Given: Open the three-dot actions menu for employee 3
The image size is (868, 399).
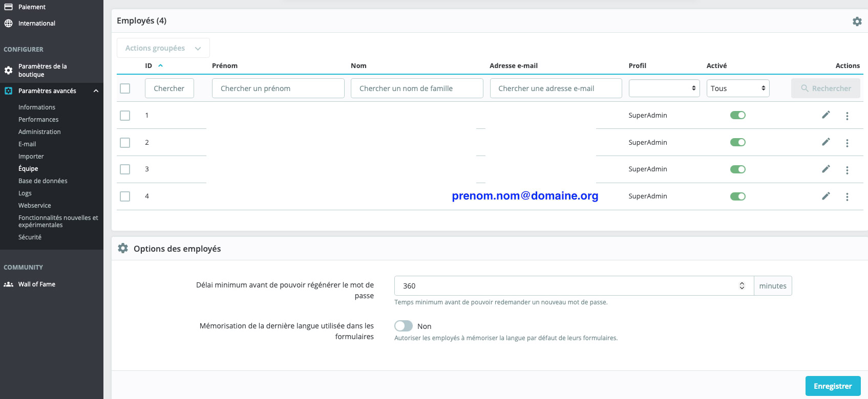Looking at the screenshot, I should pos(847,170).
